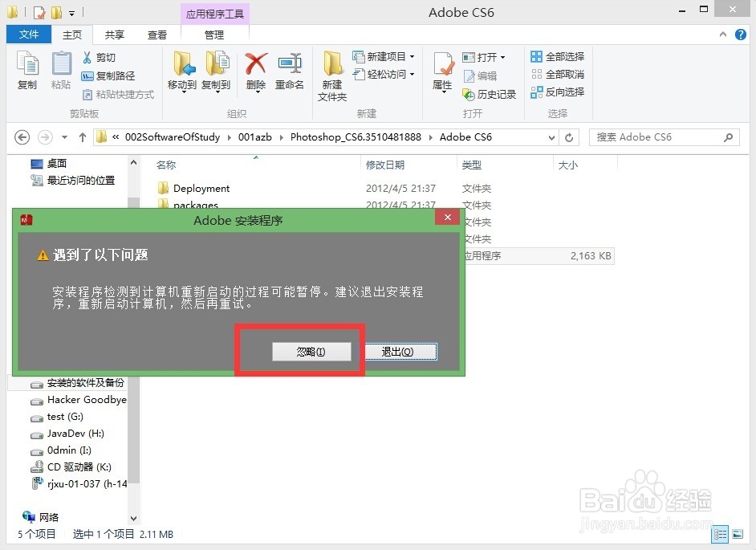
Task: Select rjxu-01-037 network location
Action: pyautogui.click(x=79, y=484)
